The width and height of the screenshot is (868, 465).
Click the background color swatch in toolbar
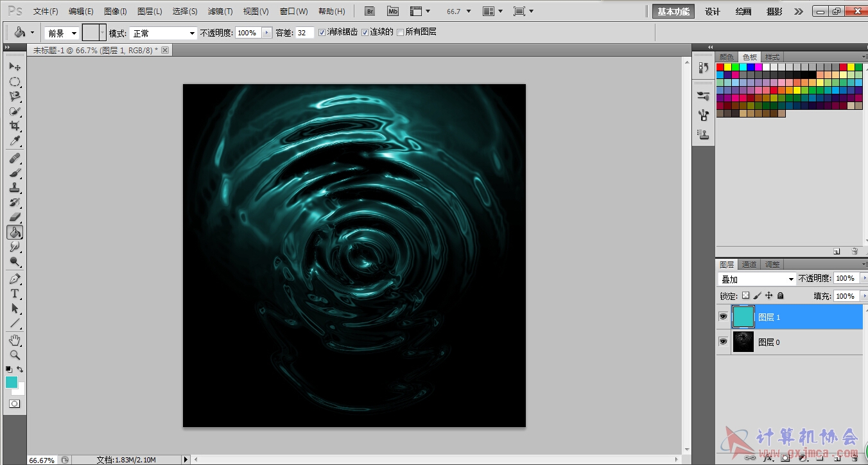21,390
